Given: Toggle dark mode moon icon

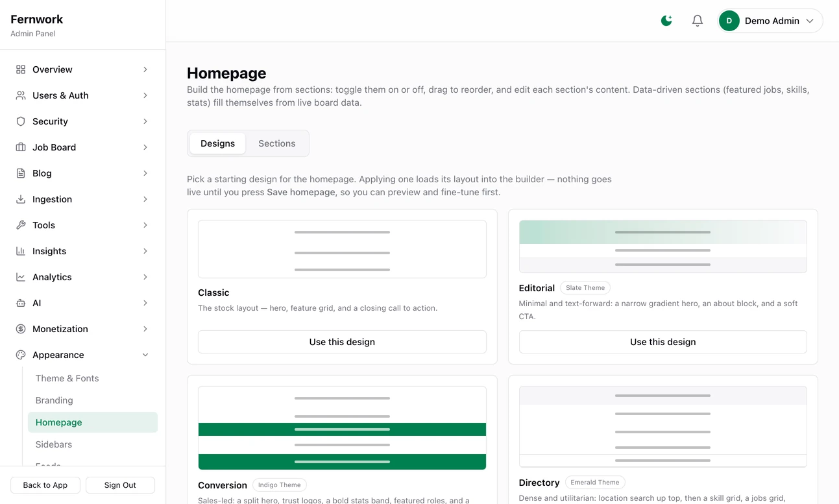Looking at the screenshot, I should (666, 21).
